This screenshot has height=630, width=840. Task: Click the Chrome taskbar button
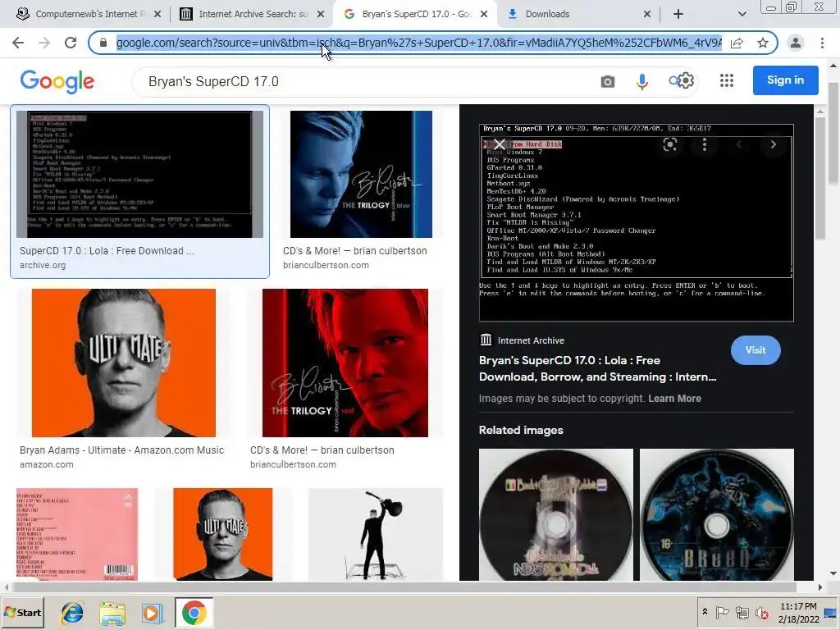click(x=194, y=613)
